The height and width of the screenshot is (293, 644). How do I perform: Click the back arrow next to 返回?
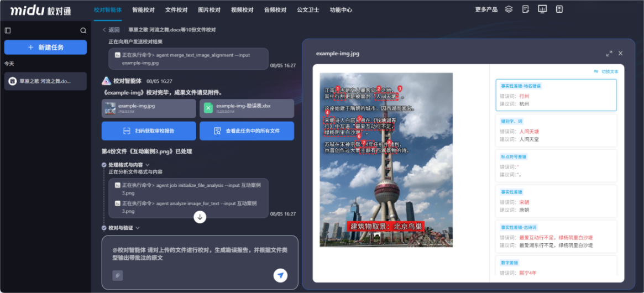click(104, 30)
